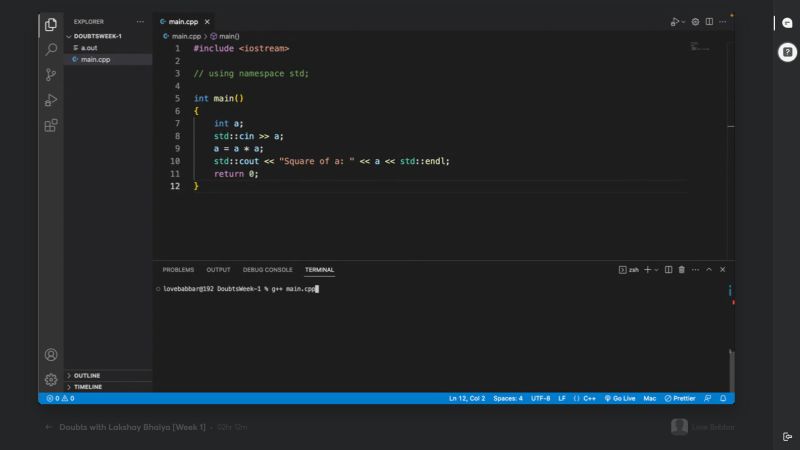
Task: Toggle Prettier formatter status item
Action: [x=680, y=398]
